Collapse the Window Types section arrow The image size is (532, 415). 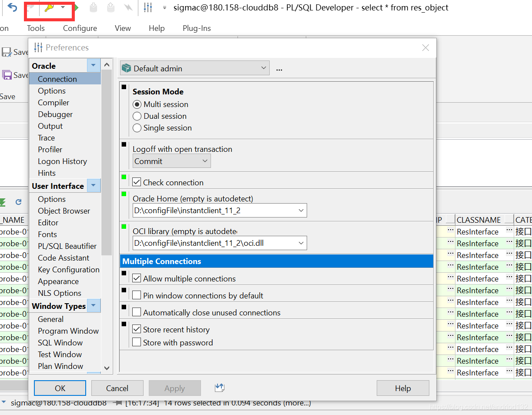[x=94, y=306]
